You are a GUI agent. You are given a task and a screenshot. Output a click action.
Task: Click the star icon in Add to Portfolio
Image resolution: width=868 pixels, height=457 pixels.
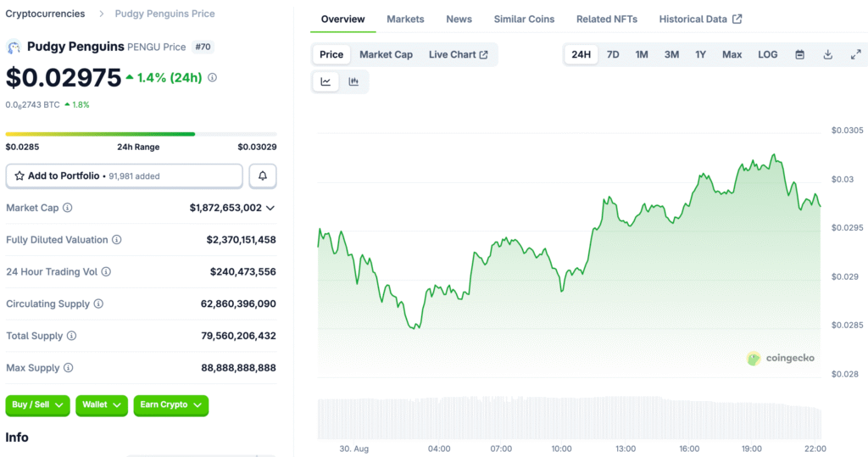pyautogui.click(x=19, y=176)
